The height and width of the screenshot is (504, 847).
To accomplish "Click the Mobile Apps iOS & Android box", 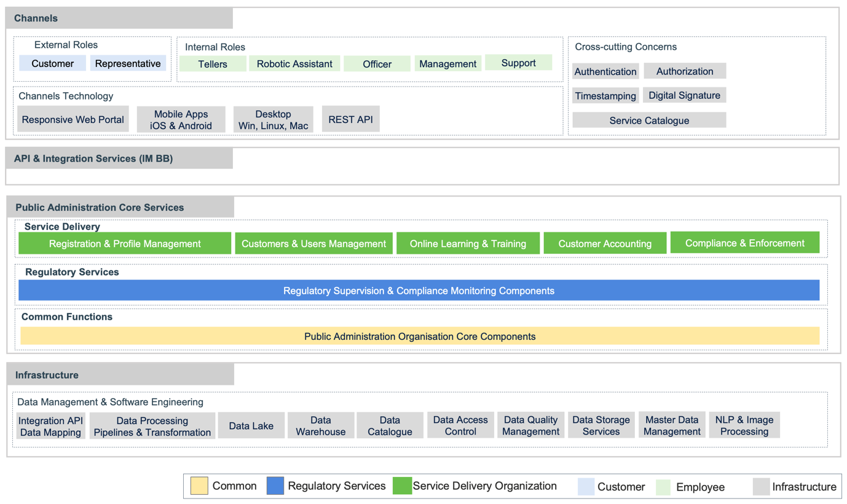I will click(181, 120).
